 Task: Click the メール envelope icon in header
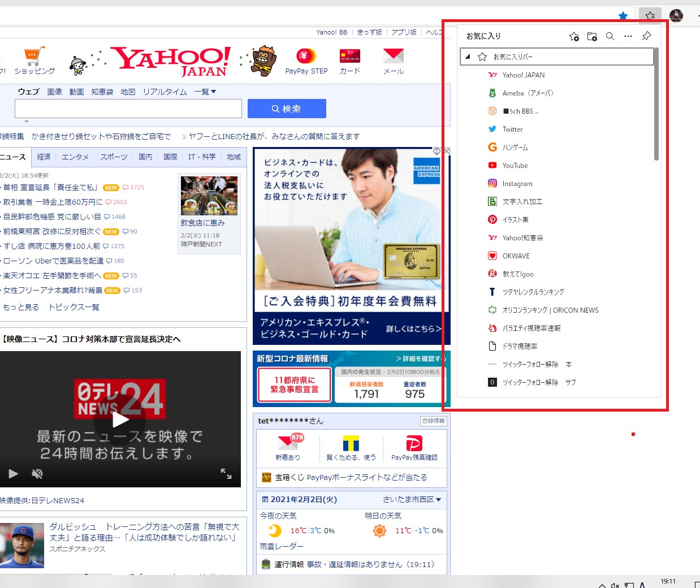coord(393,56)
